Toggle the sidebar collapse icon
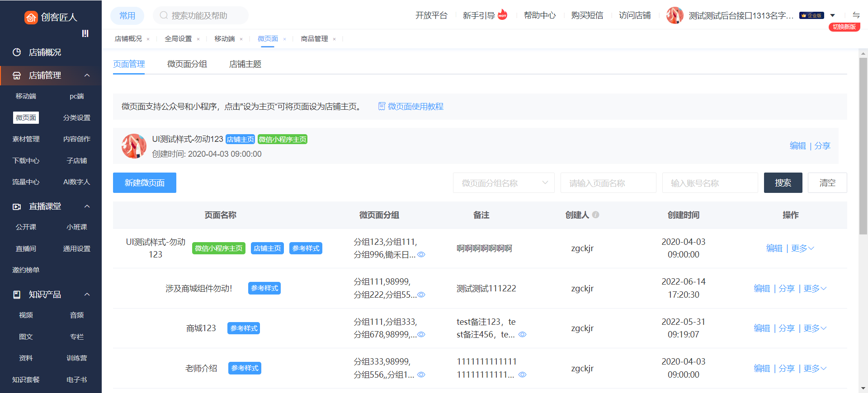The image size is (868, 393). [x=85, y=33]
